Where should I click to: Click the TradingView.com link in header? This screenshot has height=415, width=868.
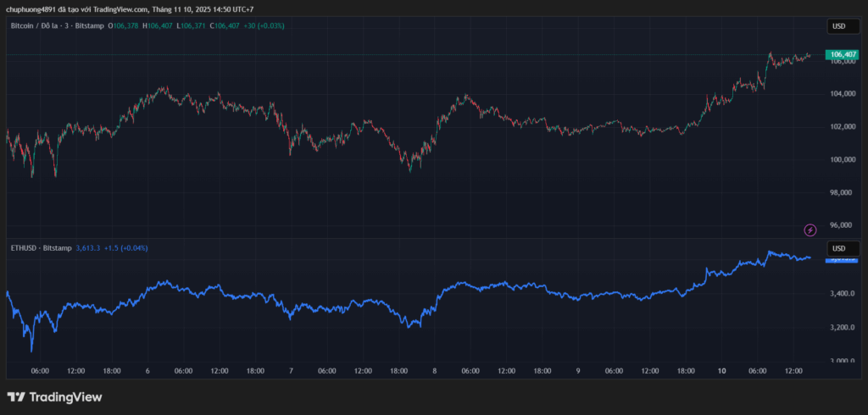119,9
